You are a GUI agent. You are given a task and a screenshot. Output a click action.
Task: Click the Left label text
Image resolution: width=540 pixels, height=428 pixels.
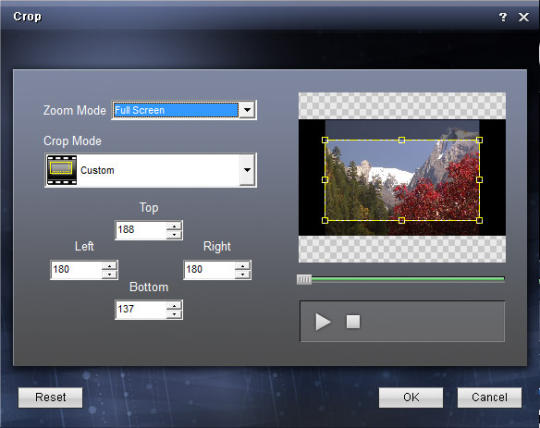tap(84, 246)
